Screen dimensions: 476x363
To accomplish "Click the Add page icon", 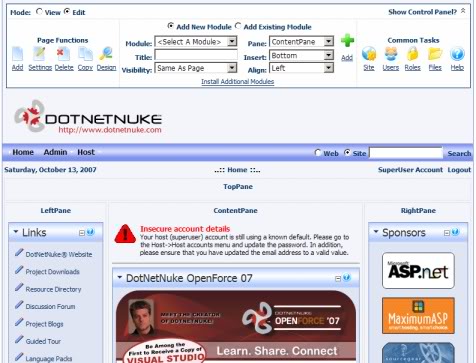I will tap(17, 54).
